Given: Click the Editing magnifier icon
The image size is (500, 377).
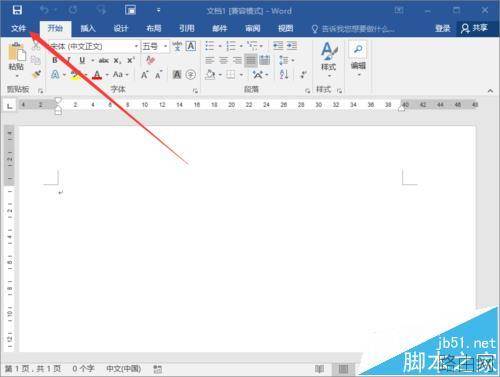Looking at the screenshot, I should (358, 49).
